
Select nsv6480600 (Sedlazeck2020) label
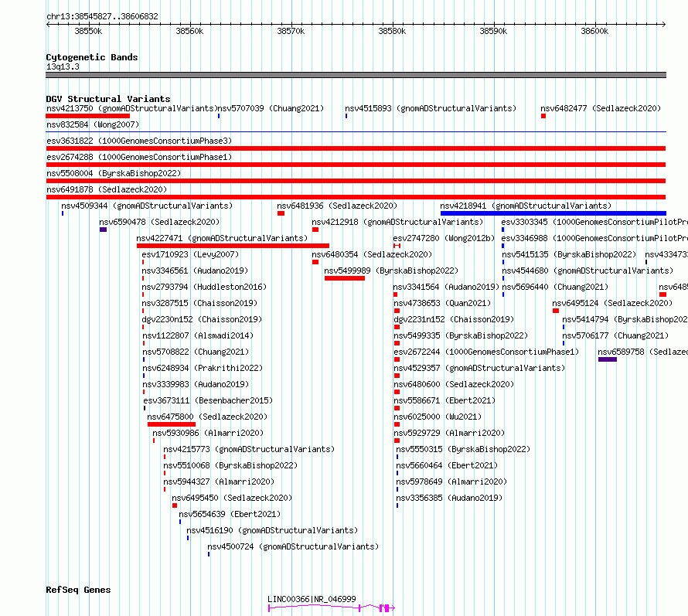click(454, 384)
